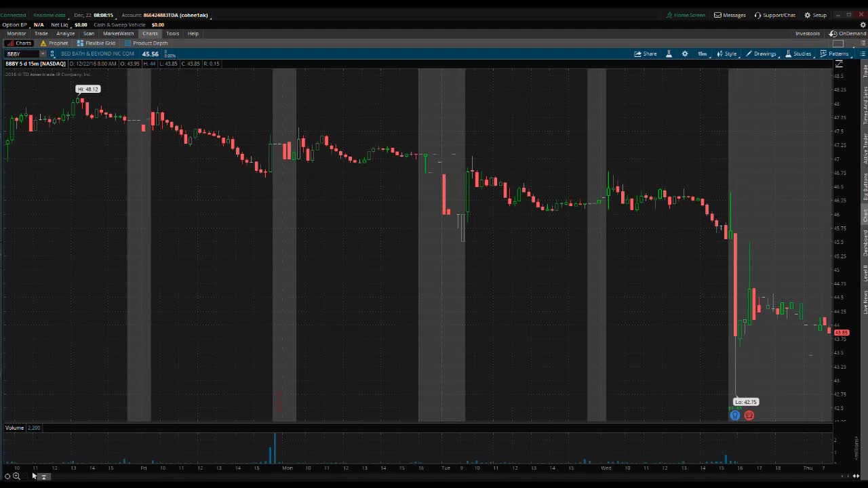Click the price axis line-chart icon
The image size is (868, 488).
pyautogui.click(x=839, y=64)
